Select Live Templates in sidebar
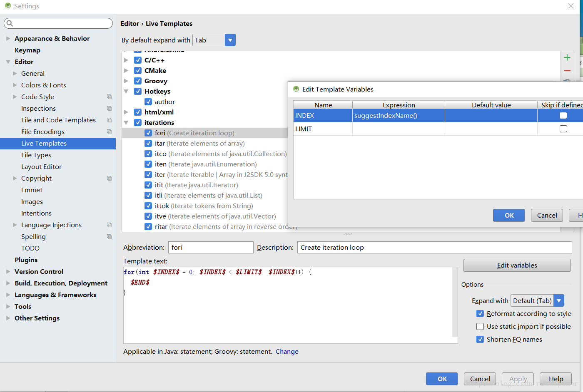This screenshot has width=583, height=392. pyautogui.click(x=58, y=143)
